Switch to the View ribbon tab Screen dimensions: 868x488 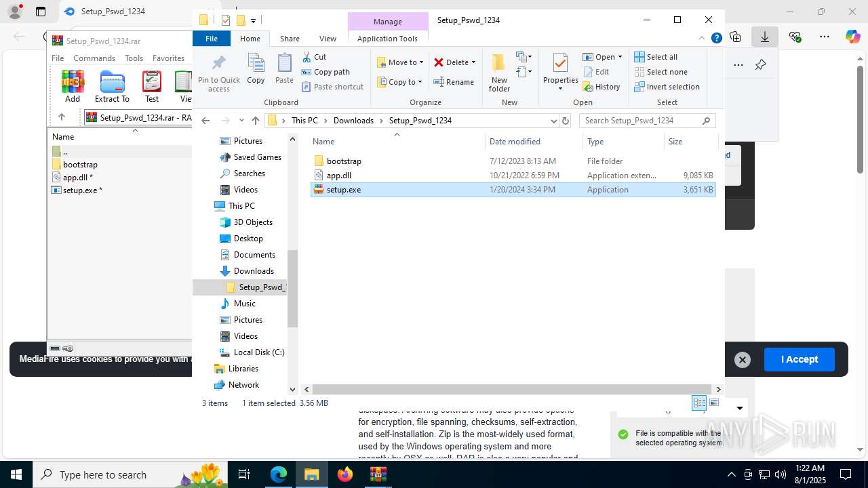tap(328, 39)
